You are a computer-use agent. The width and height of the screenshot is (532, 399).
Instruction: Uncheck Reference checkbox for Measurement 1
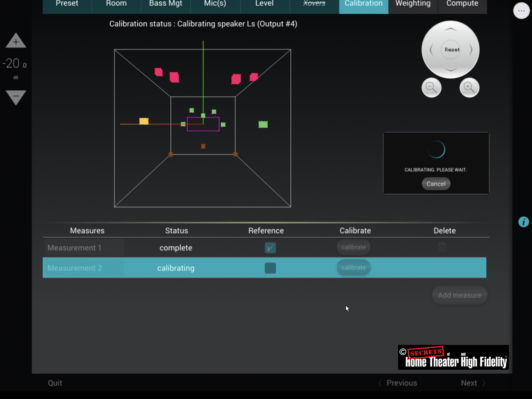270,248
